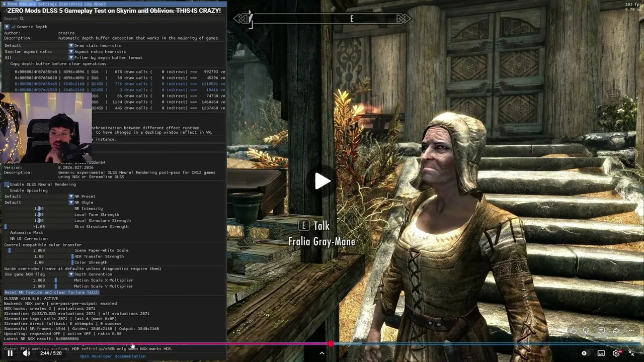644x362 pixels.
Task: Click the Local Tone Strength slider
Action: pyautogui.click(x=38, y=215)
